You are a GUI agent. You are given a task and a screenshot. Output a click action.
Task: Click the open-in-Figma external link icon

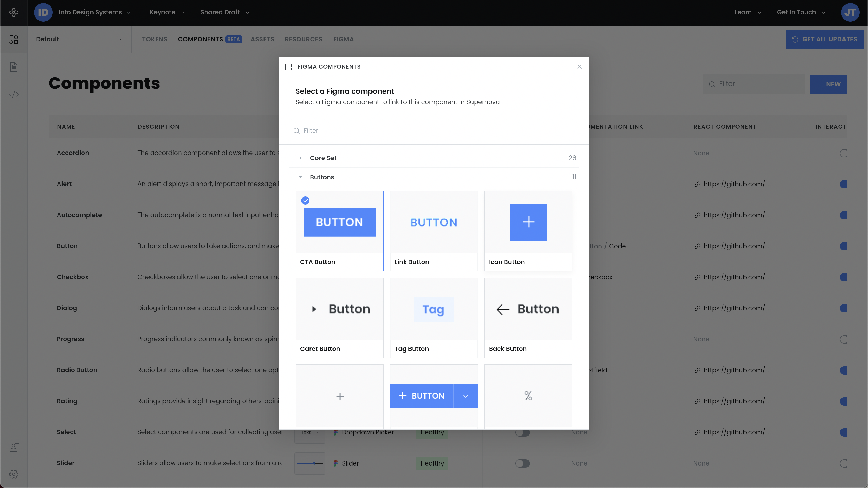pos(289,67)
